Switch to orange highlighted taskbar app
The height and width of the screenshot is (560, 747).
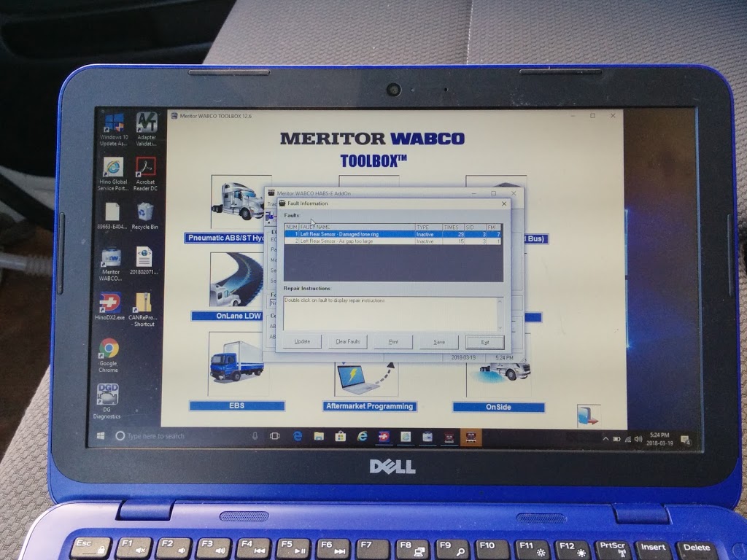coord(471,437)
